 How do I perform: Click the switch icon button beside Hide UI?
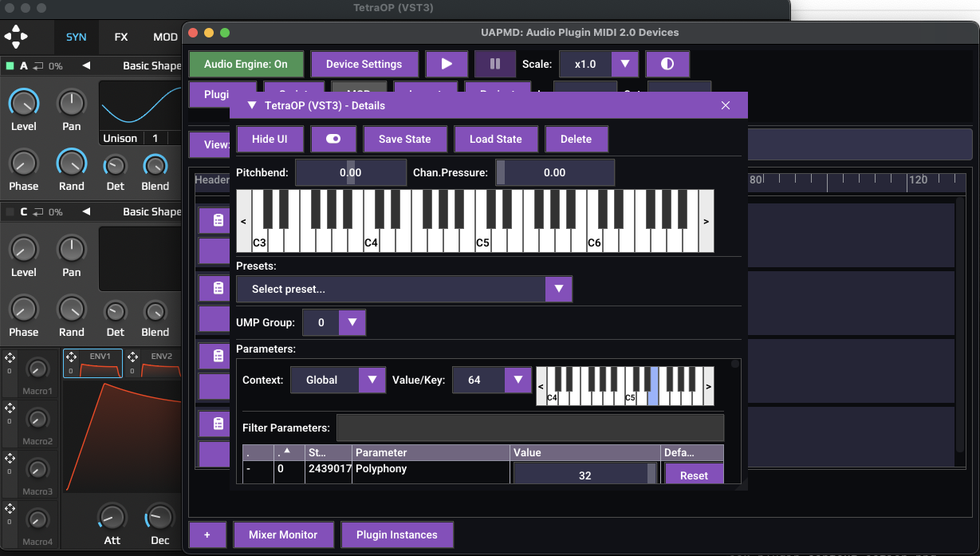(333, 139)
